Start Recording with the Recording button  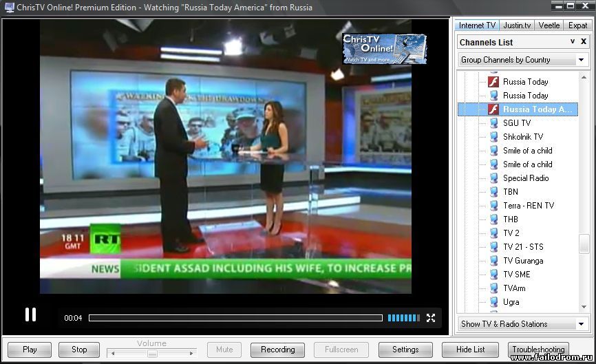pos(278,350)
